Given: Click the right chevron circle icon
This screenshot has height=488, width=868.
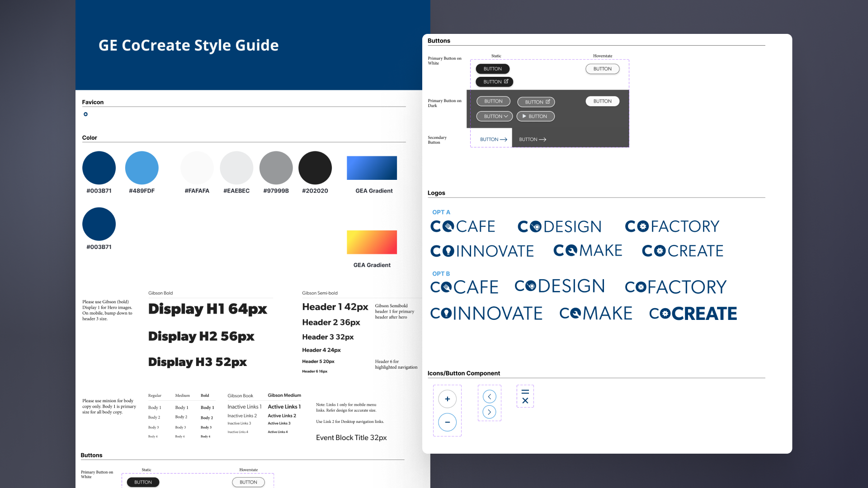Looking at the screenshot, I should 489,412.
